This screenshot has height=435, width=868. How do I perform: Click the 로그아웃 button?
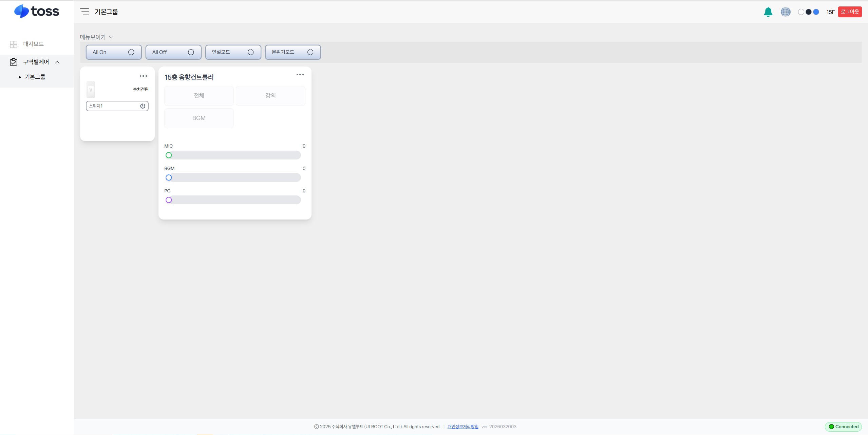pos(850,12)
